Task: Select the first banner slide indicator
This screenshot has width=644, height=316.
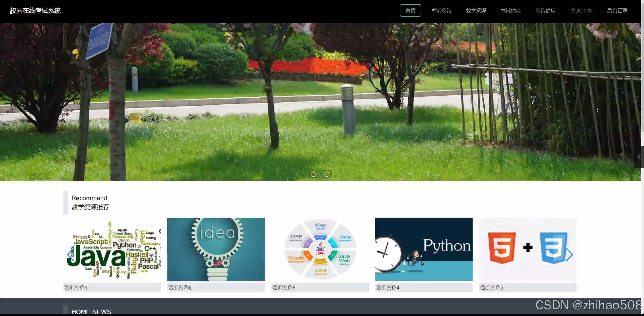Action: [313, 174]
